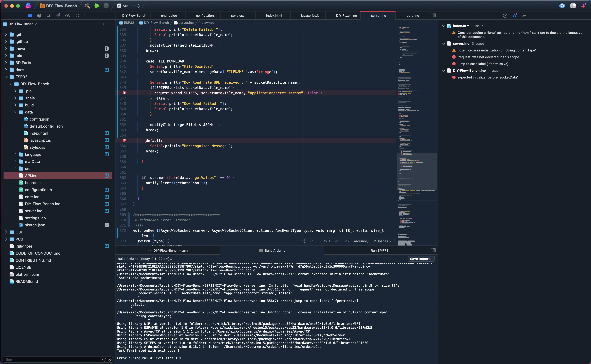Viewport: 591px width, 364px height.
Task: Expand the docs folder
Action: pos(6,70)
